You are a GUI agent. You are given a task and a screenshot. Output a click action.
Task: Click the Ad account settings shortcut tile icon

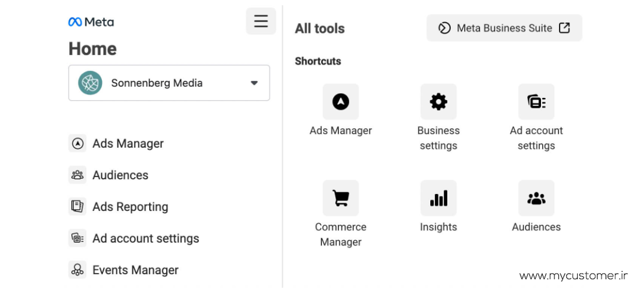coord(536,101)
